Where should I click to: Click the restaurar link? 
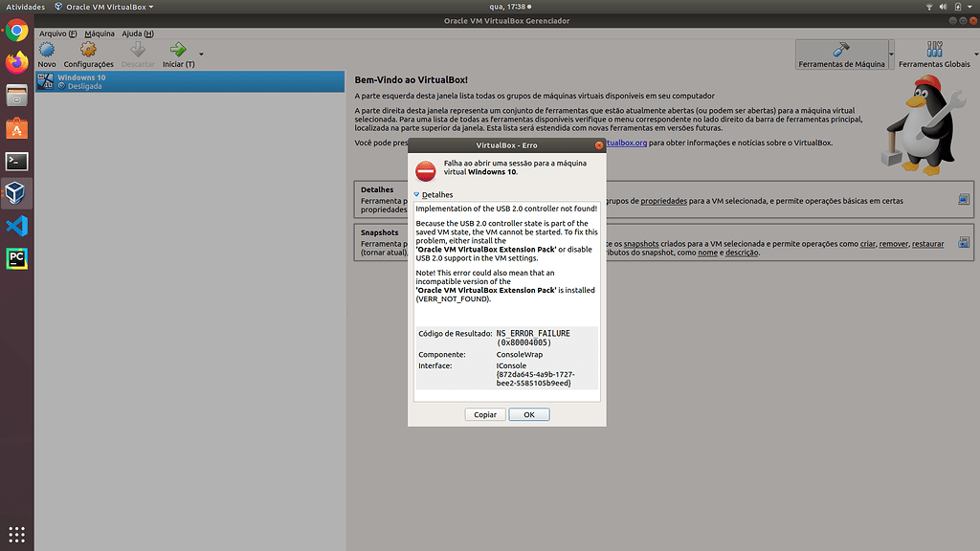click(x=927, y=244)
